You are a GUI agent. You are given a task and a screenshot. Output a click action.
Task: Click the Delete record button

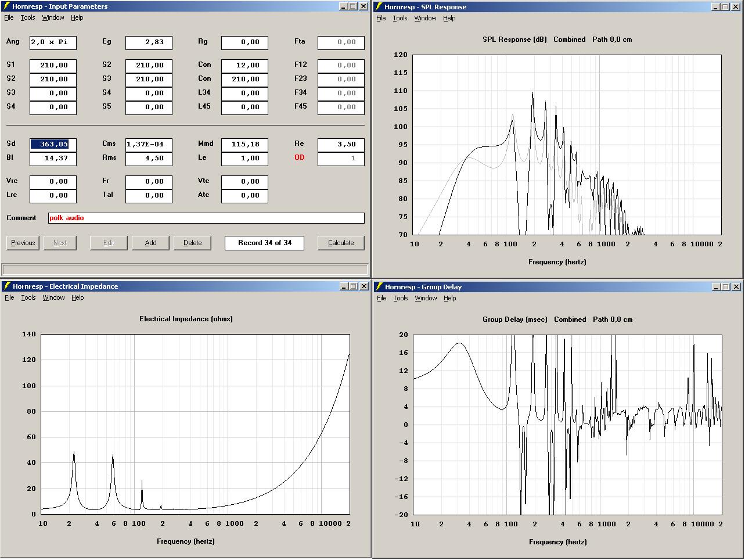click(193, 243)
